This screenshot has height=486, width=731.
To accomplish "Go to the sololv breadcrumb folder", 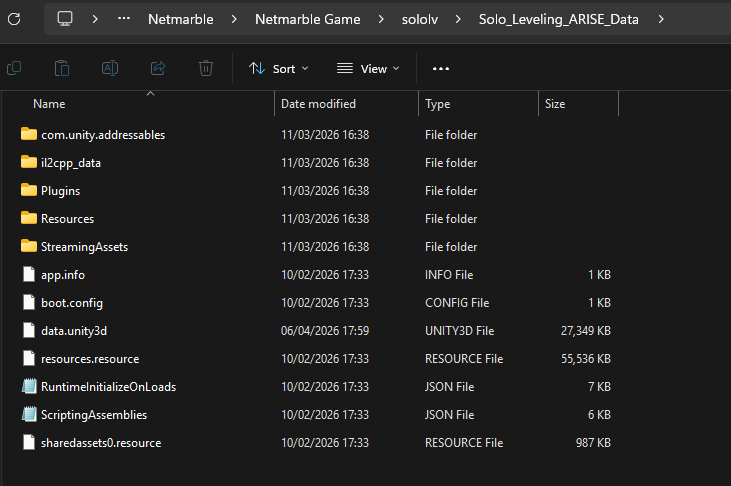I will [x=420, y=19].
